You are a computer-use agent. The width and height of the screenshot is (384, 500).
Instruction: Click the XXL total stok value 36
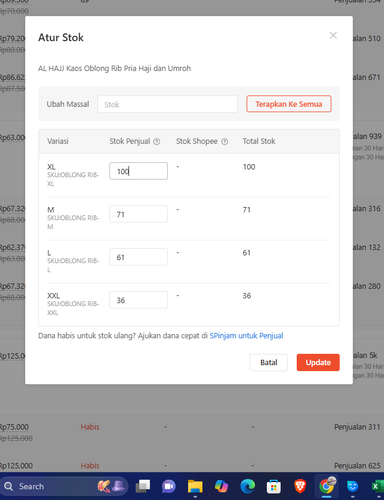click(x=247, y=296)
